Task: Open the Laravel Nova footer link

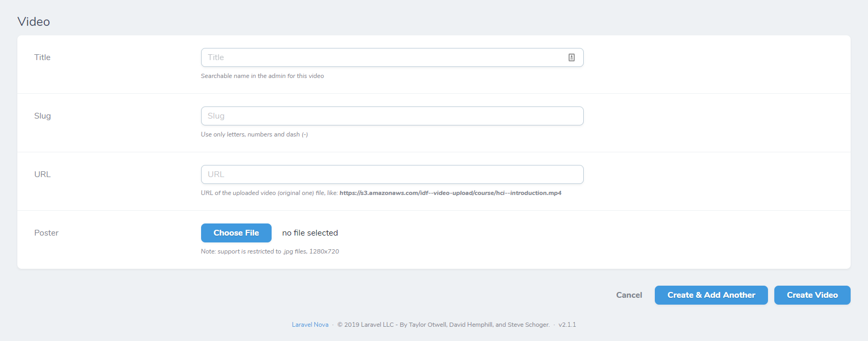Action: click(310, 325)
